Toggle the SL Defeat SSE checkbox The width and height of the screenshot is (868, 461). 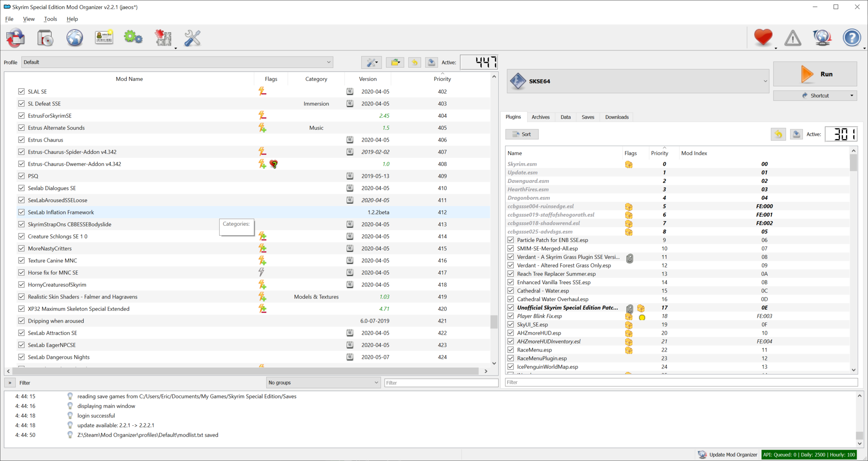21,104
